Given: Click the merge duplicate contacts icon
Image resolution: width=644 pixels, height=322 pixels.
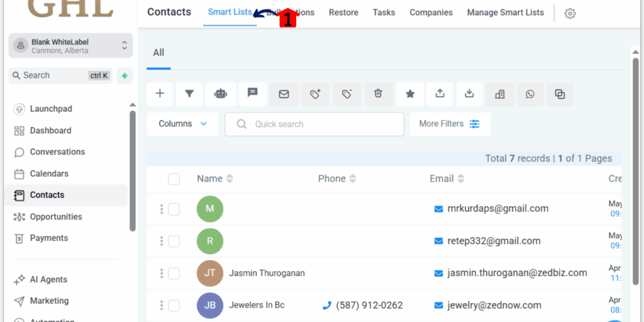Looking at the screenshot, I should [x=560, y=94].
